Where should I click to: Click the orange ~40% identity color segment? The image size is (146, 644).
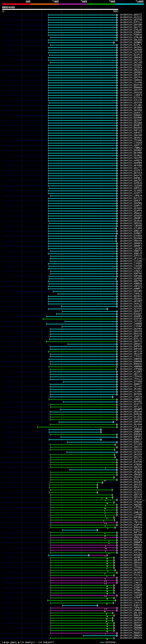(x=45, y=4)
